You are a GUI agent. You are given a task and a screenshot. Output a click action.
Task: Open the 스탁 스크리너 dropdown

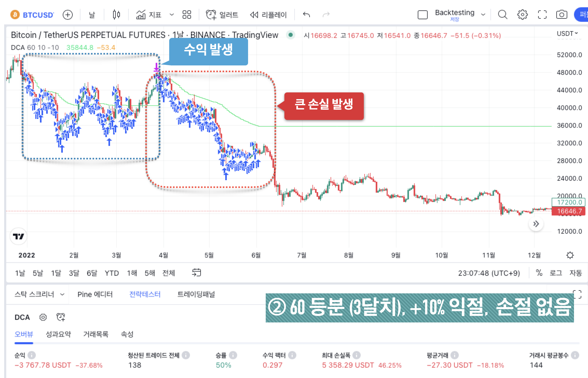(x=38, y=294)
